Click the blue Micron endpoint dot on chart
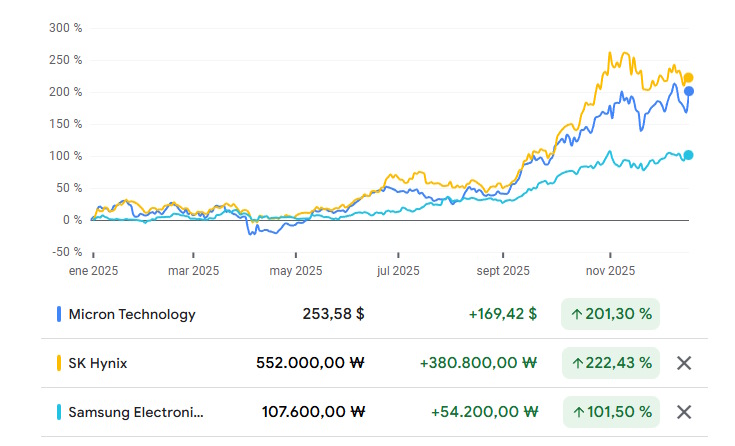This screenshot has width=735, height=446. click(689, 91)
